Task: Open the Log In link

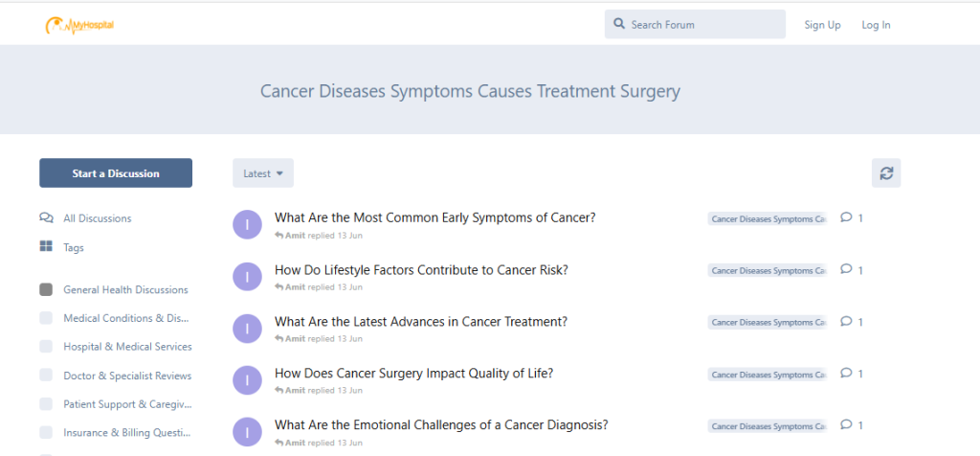Action: [876, 25]
